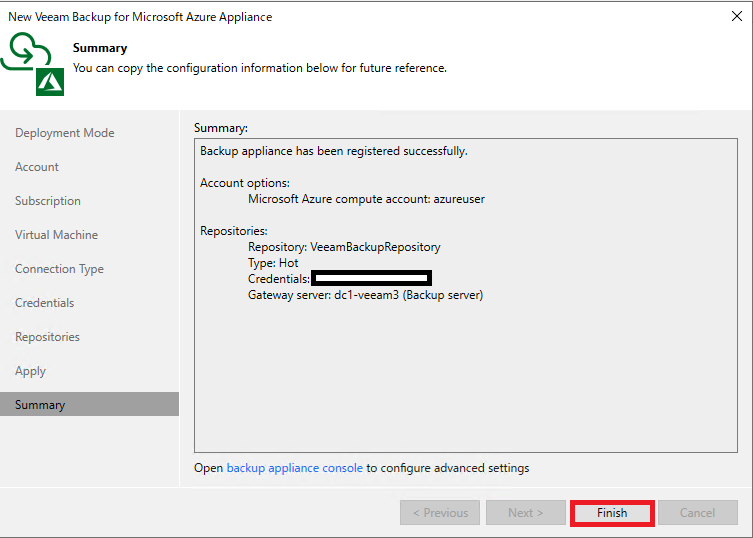Select the Account wizard step
This screenshot has width=753, height=538.
36,167
